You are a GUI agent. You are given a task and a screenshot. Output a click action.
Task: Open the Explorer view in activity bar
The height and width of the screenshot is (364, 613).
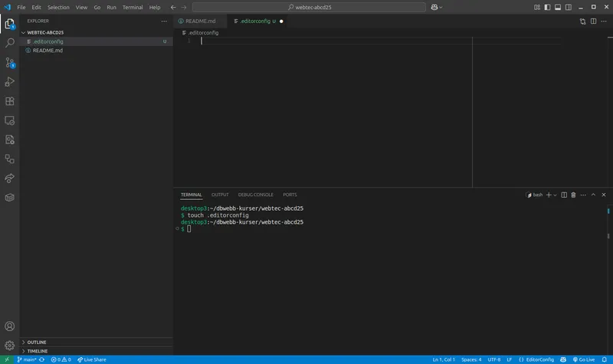[x=9, y=25]
